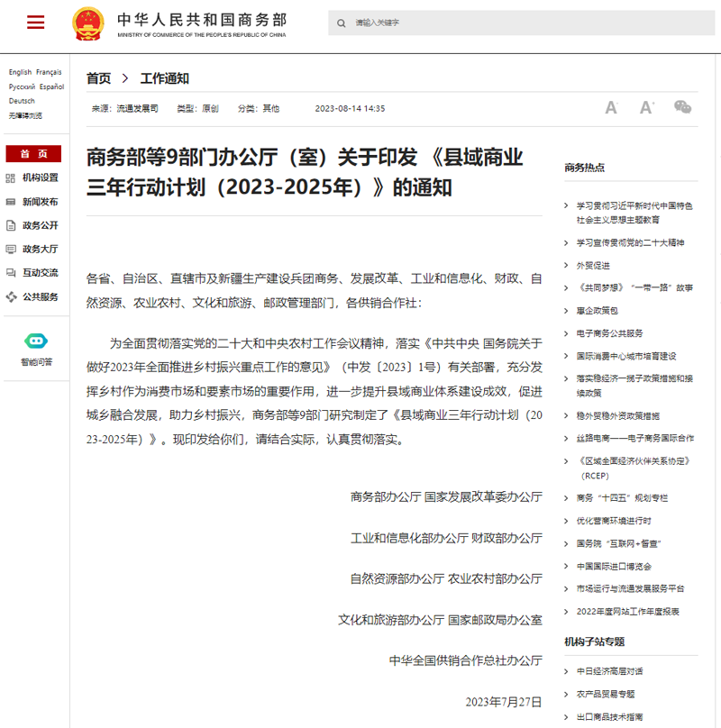Click the national emblem logo
This screenshot has width=721, height=728.
[x=87, y=23]
